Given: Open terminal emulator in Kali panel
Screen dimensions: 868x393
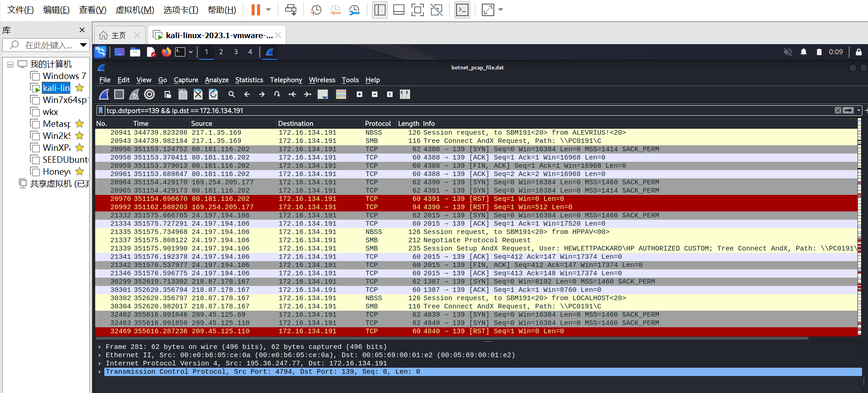Looking at the screenshot, I should [x=180, y=52].
